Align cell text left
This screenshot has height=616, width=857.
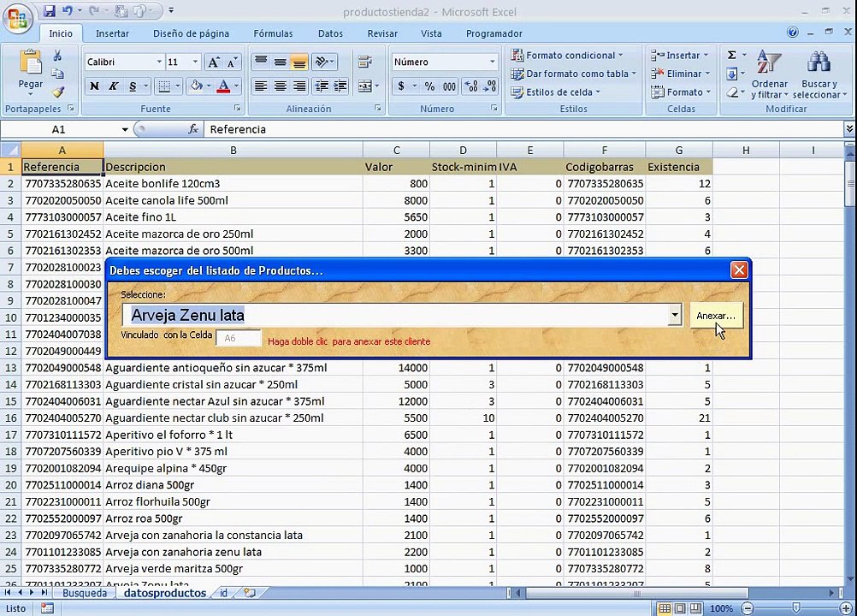tap(261, 86)
